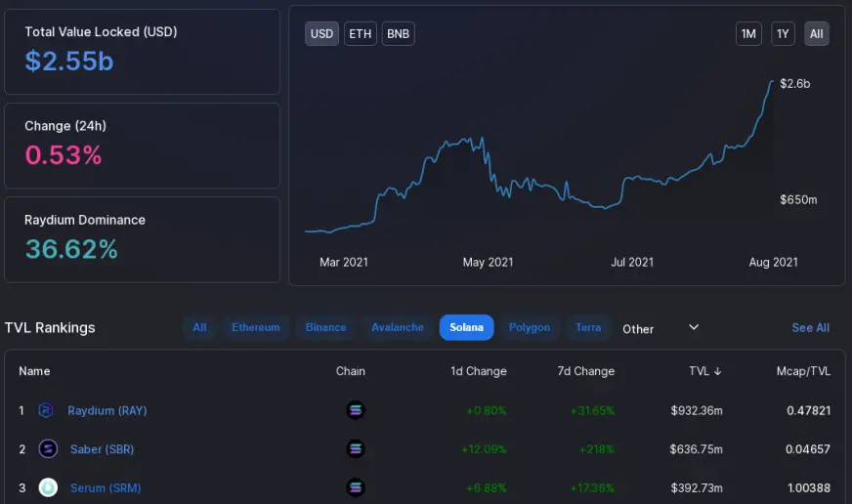Screen dimensions: 852x504
Task: Set chart range to 1Y
Action: coord(783,33)
